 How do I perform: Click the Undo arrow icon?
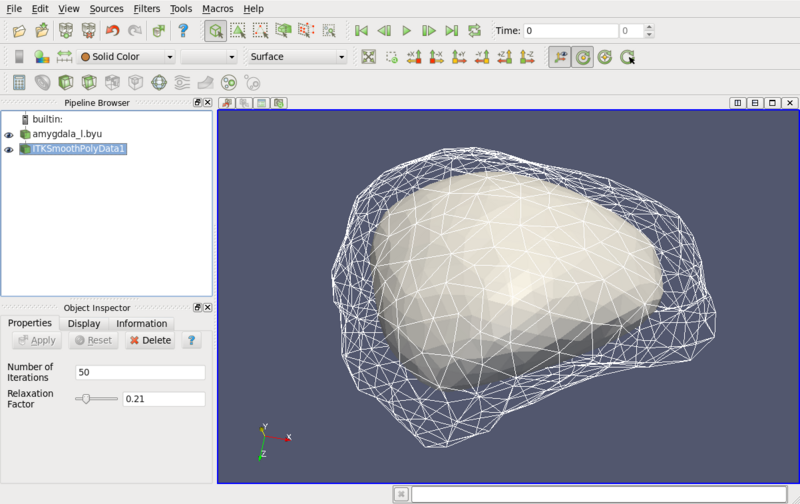(112, 31)
